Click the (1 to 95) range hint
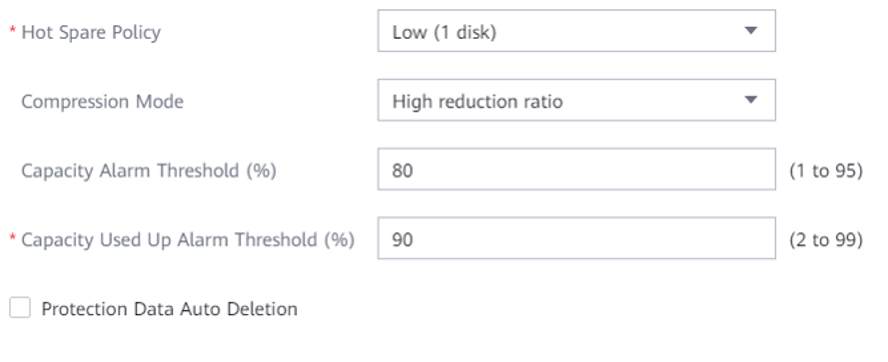 click(826, 171)
